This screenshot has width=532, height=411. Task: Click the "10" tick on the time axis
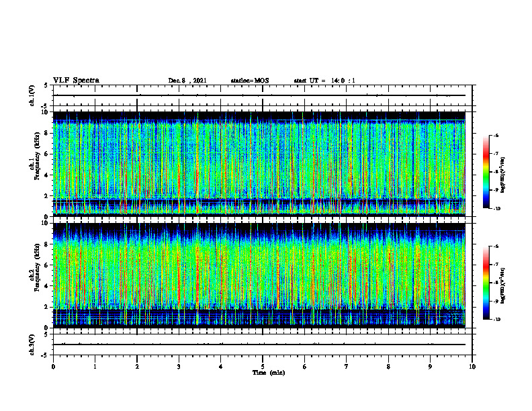(472, 367)
